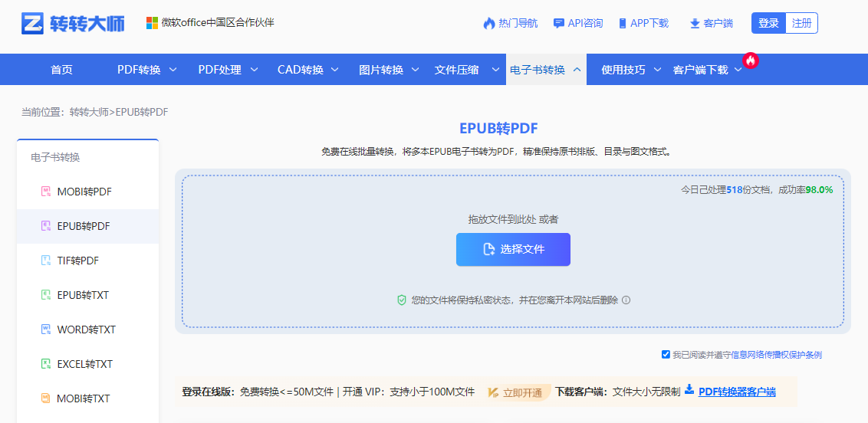Viewport: 868px width, 423px height.
Task: Select MOBI转PDF in the sidebar
Action: [x=88, y=192]
